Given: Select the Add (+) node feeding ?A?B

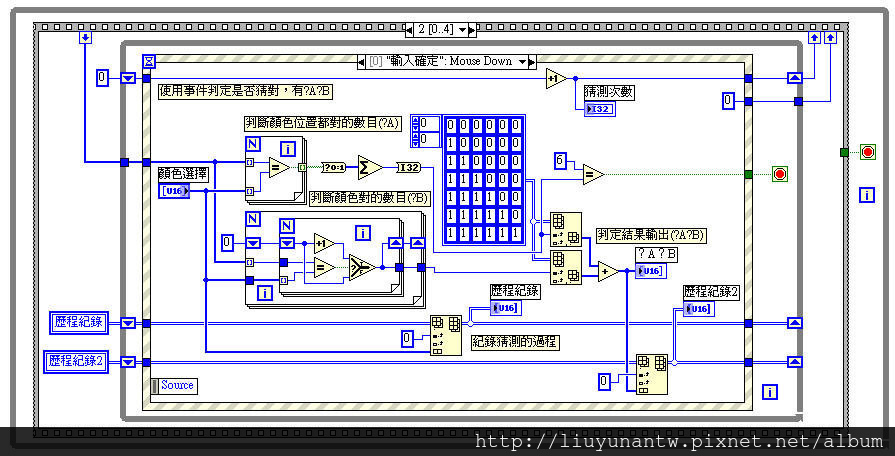Looking at the screenshot, I should (608, 272).
